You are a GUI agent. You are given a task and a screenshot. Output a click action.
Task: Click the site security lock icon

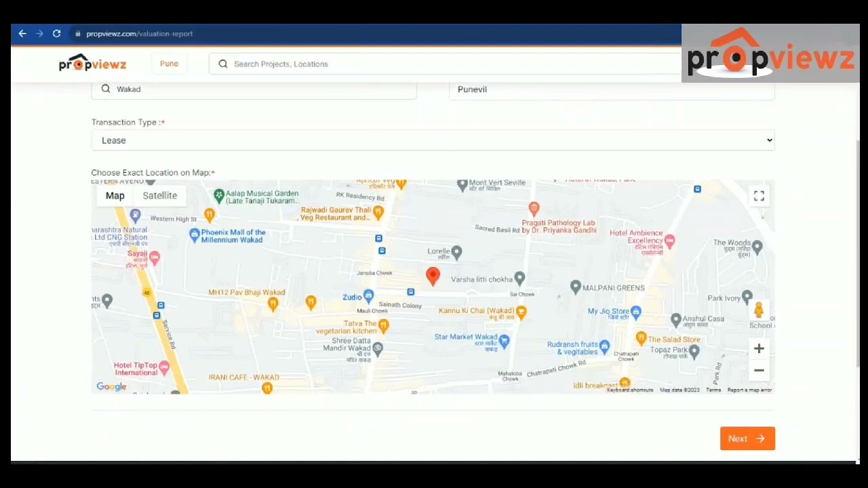pos(79,33)
